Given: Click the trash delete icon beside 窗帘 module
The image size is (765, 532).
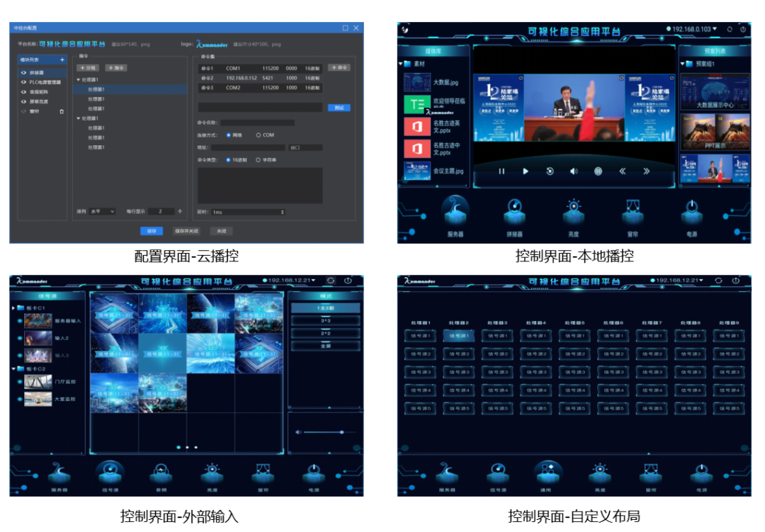Looking at the screenshot, I should (62, 112).
